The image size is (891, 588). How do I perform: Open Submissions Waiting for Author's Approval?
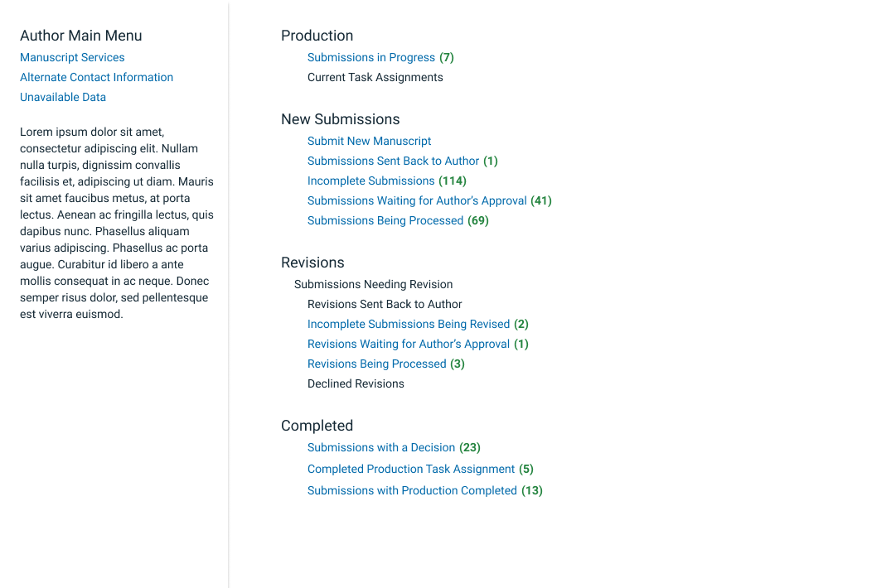coord(429,200)
